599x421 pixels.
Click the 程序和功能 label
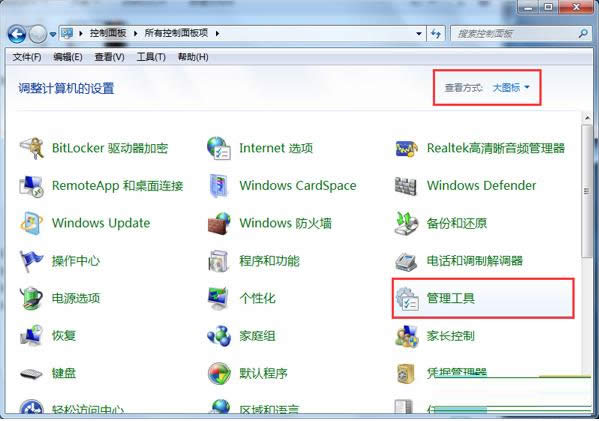point(269,261)
